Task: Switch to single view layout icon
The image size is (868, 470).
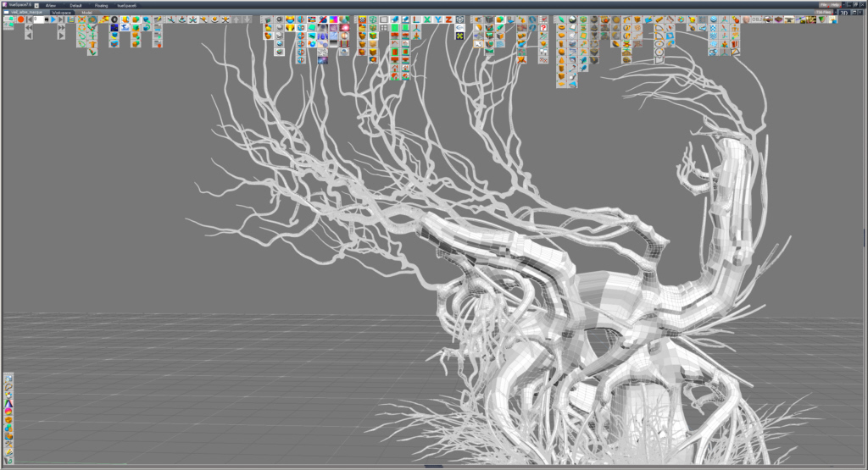Action: pyautogui.click(x=384, y=19)
